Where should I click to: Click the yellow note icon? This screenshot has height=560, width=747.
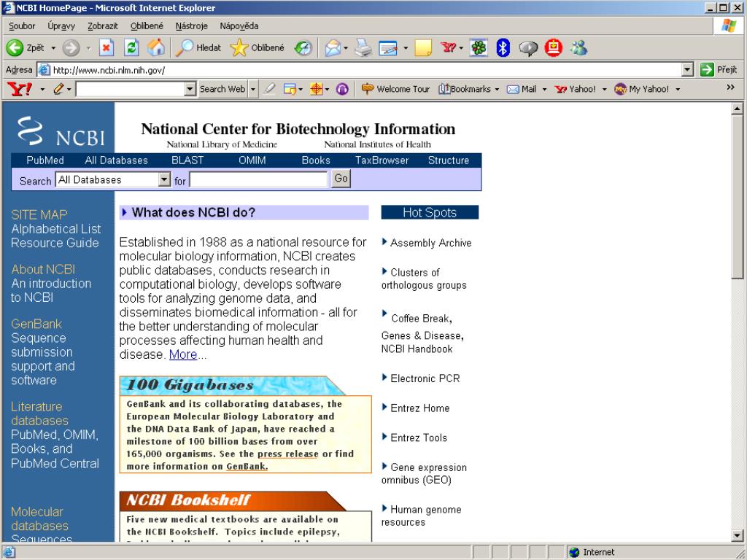coord(423,48)
